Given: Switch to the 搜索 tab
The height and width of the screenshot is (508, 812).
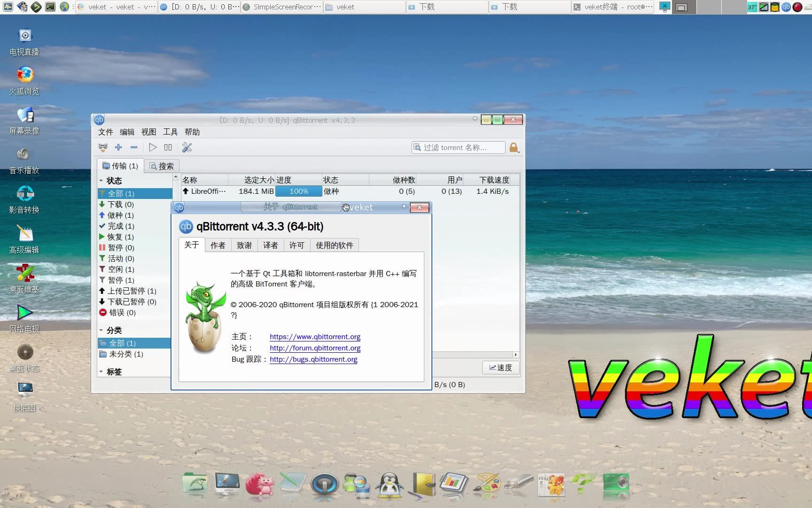Looking at the screenshot, I should pyautogui.click(x=162, y=166).
